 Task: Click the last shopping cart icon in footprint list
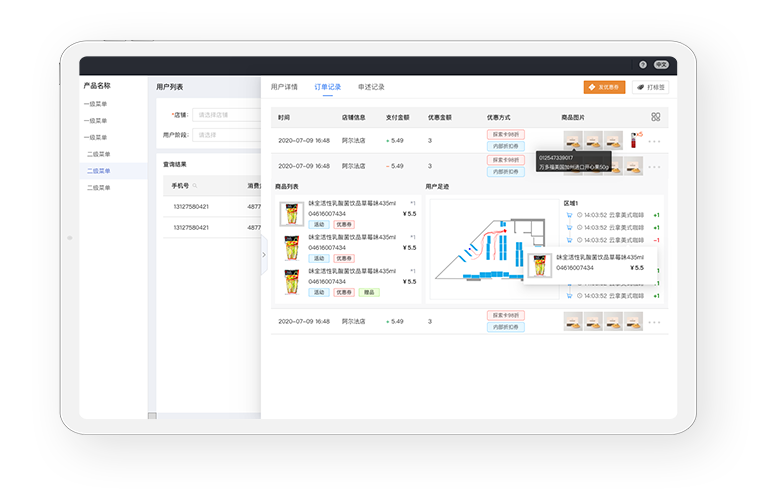click(x=569, y=295)
